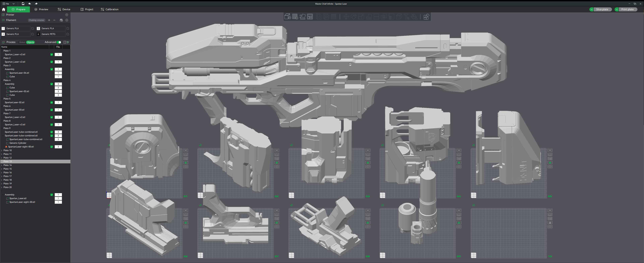Open Printer settings gear icon

[x=67, y=15]
